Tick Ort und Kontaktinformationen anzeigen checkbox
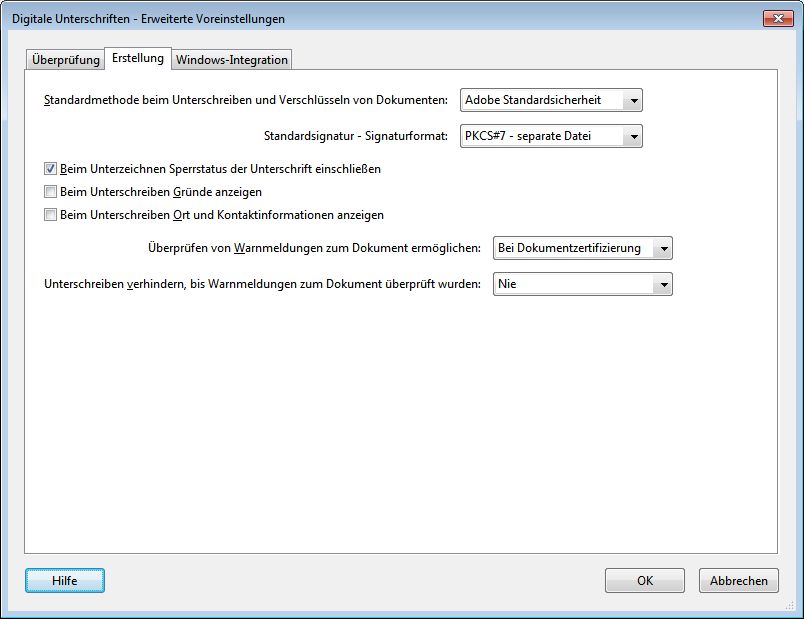The width and height of the screenshot is (804, 619). 51,215
